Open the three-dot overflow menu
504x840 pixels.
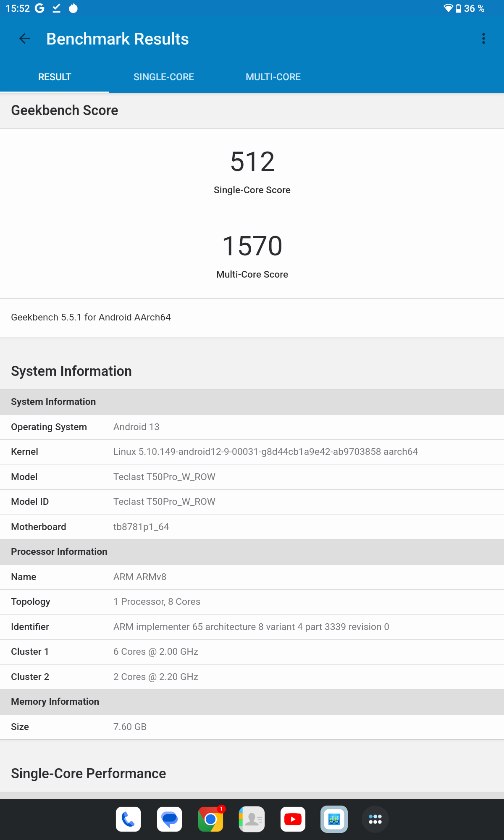point(483,39)
